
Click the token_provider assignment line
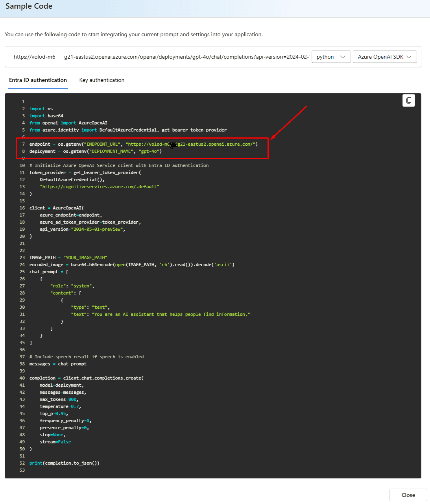pos(85,172)
